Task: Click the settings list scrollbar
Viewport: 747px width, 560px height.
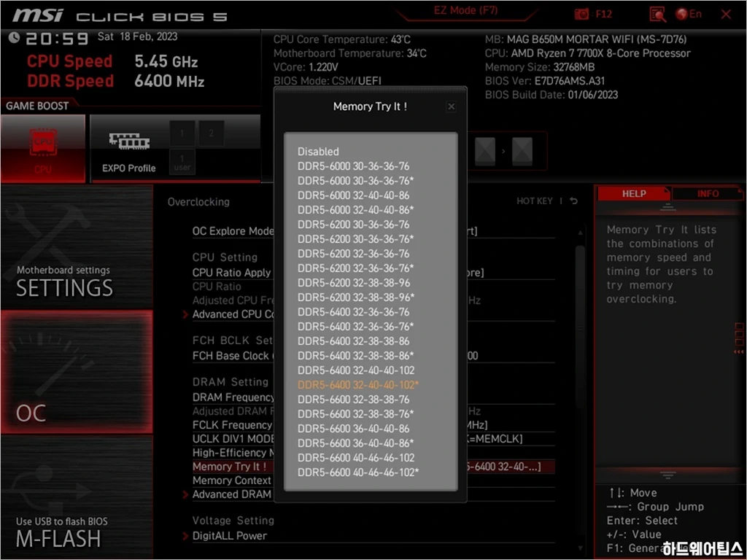Action: click(x=580, y=327)
